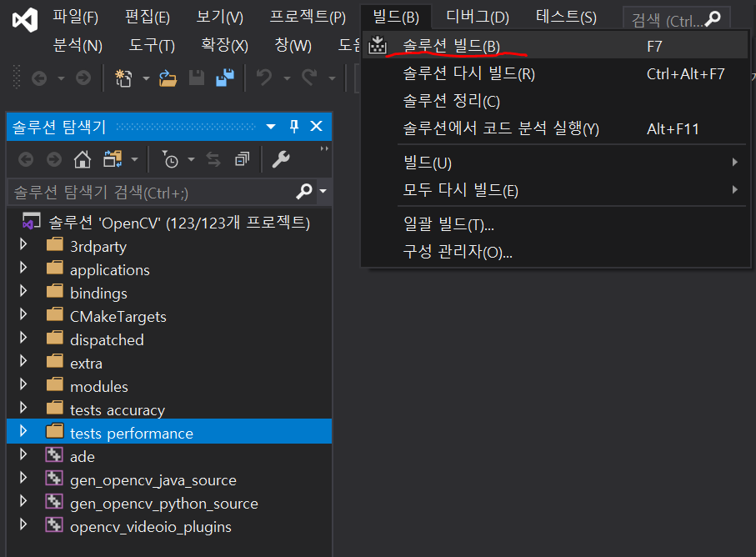Select 솔루션 정리(C) menu entry
The width and height of the screenshot is (756, 557).
[555, 101]
